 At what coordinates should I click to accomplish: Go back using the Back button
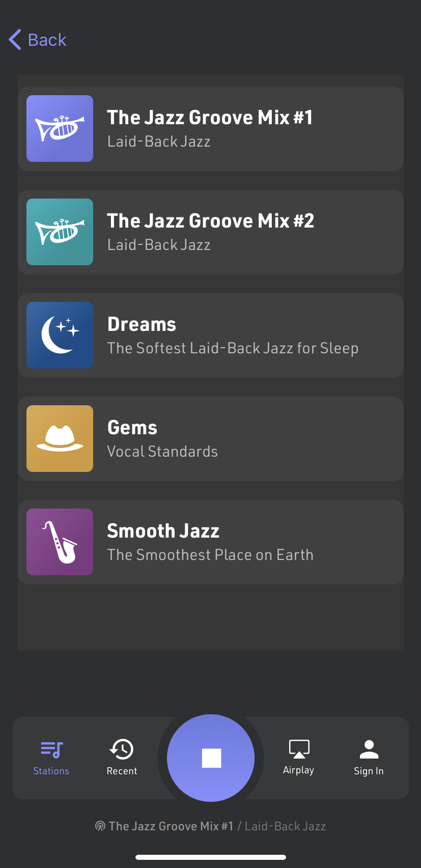[47, 40]
